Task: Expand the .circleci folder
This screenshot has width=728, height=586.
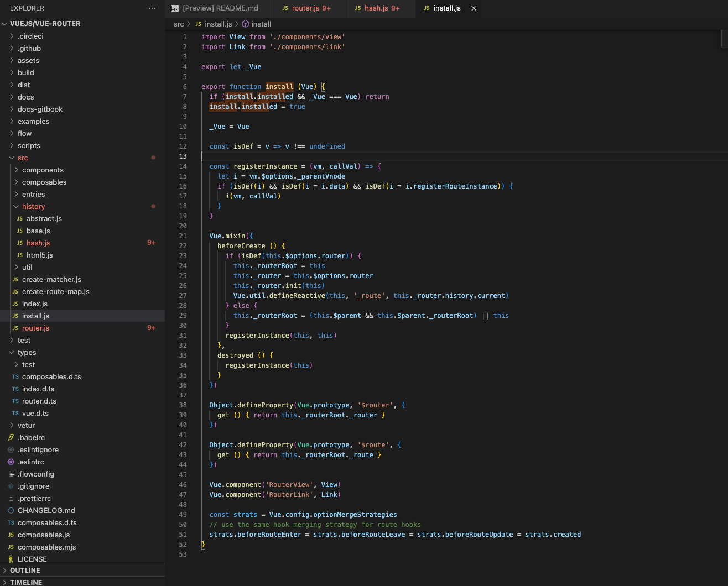Action: (12, 36)
